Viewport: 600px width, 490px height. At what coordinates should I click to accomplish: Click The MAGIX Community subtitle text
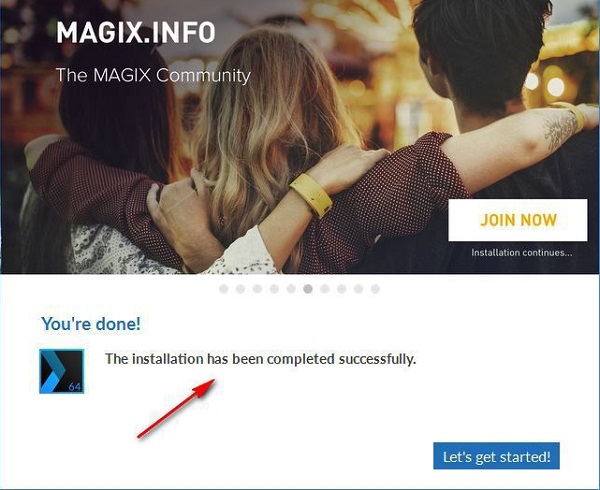(153, 75)
